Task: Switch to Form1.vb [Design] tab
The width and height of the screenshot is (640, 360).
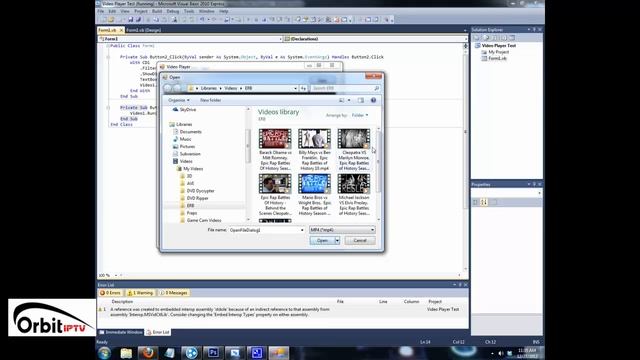Action: pos(143,30)
